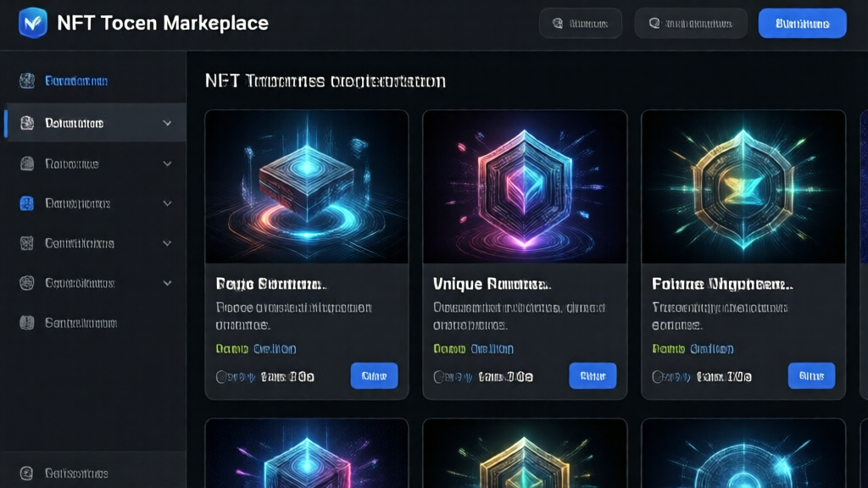The height and width of the screenshot is (488, 868).
Task: Expand the lowest chevron in the sidebar
Action: tap(167, 283)
